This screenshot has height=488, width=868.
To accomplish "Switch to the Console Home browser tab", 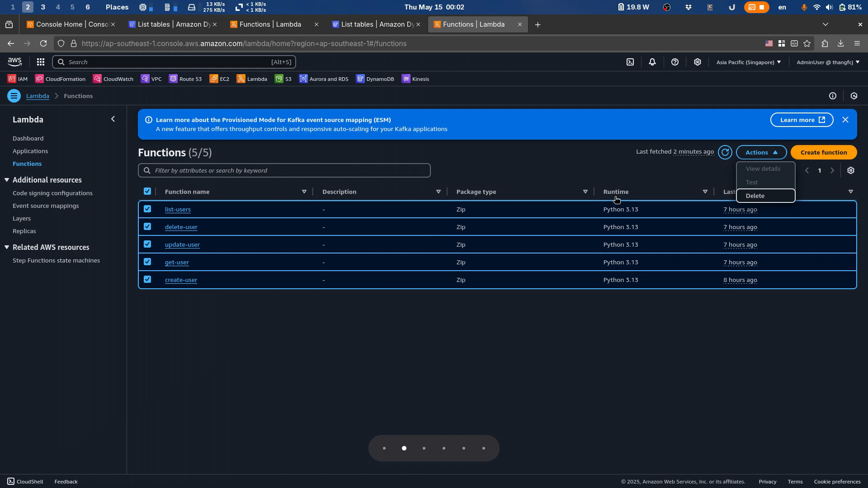I will pos(71,24).
